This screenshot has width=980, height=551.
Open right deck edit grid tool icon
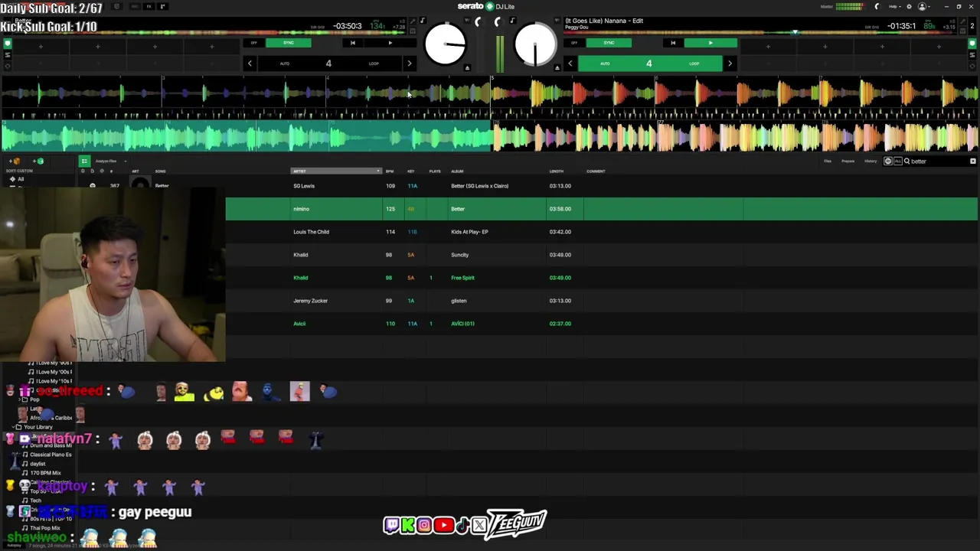tap(963, 21)
